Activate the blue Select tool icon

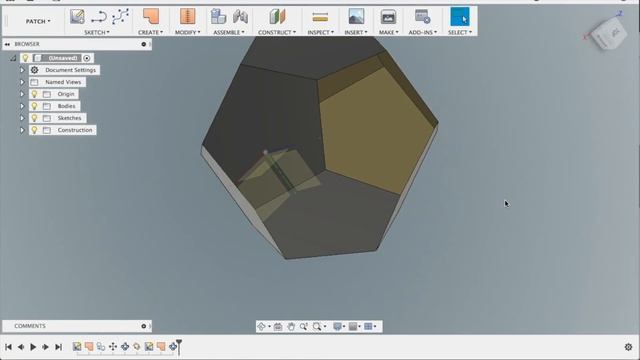460,17
